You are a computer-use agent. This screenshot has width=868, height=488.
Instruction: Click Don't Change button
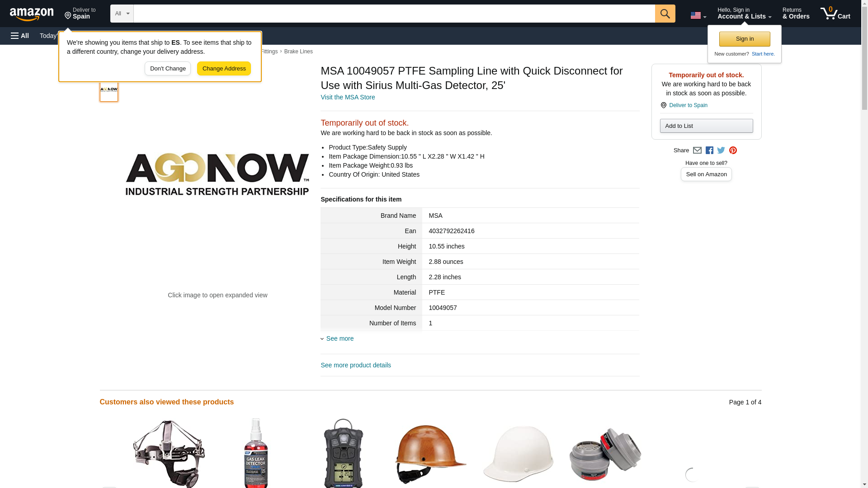coord(168,69)
